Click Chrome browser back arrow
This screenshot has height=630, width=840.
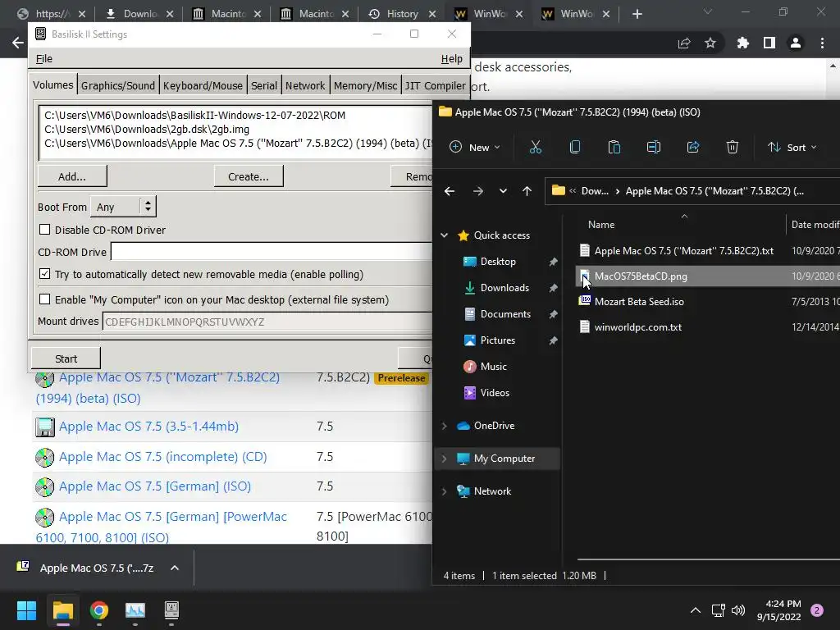[x=18, y=43]
